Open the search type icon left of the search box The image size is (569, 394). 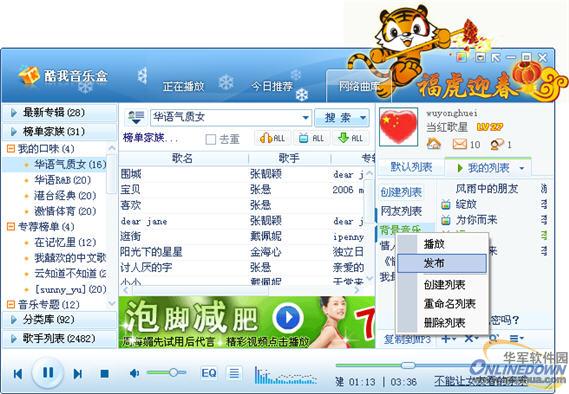[136, 117]
